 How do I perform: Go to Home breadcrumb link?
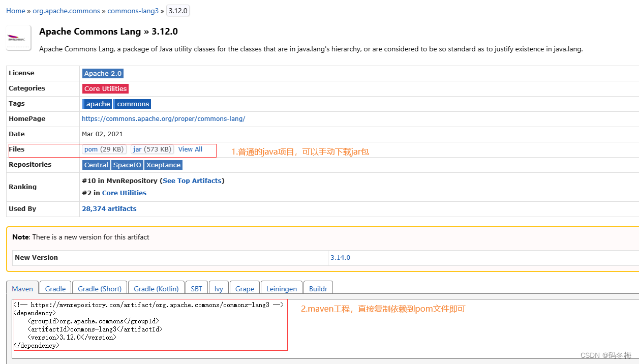(15, 11)
